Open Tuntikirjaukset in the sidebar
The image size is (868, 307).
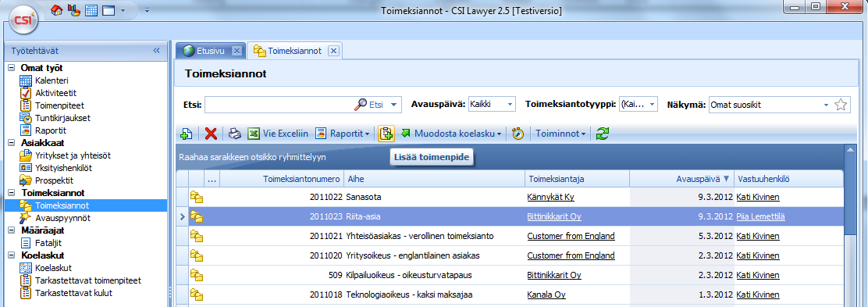coord(62,118)
